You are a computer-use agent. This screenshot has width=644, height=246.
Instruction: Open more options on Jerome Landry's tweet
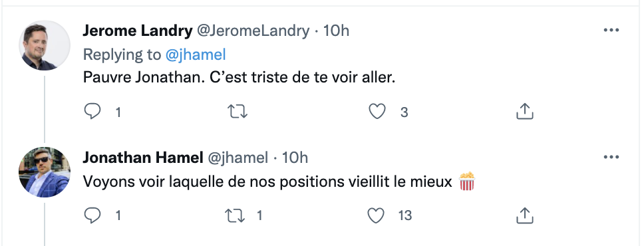(x=611, y=30)
